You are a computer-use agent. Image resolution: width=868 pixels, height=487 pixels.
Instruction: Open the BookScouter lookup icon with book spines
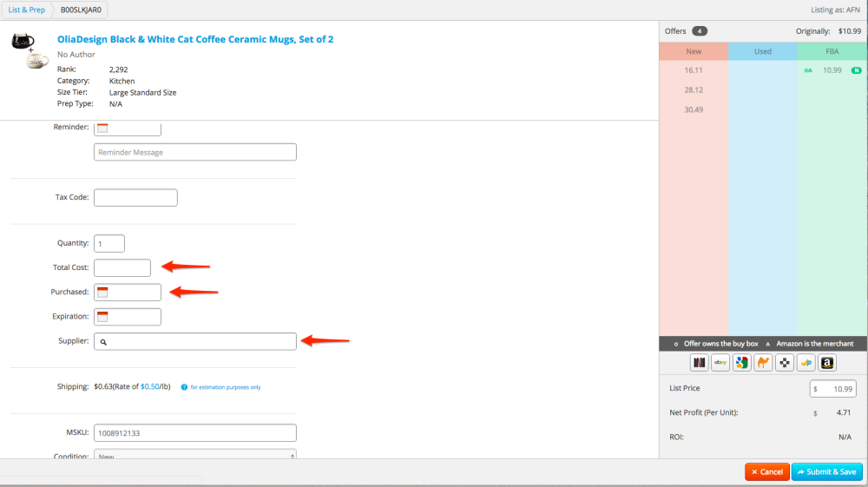[699, 363]
